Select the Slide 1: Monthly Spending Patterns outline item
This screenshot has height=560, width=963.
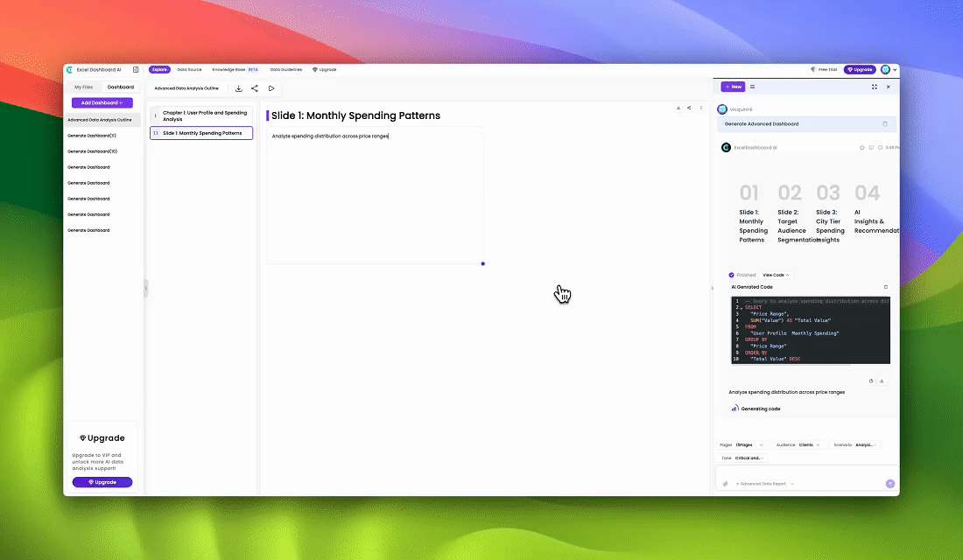(201, 133)
